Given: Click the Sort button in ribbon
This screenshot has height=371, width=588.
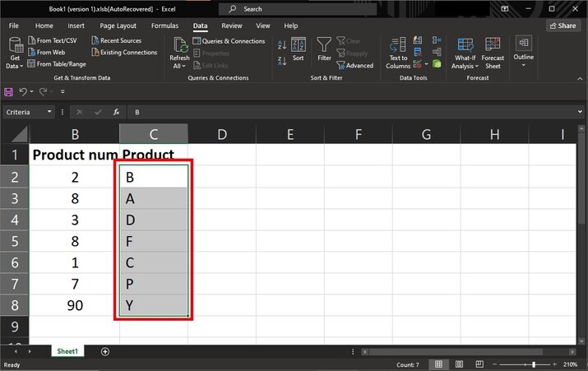Looking at the screenshot, I should [298, 49].
